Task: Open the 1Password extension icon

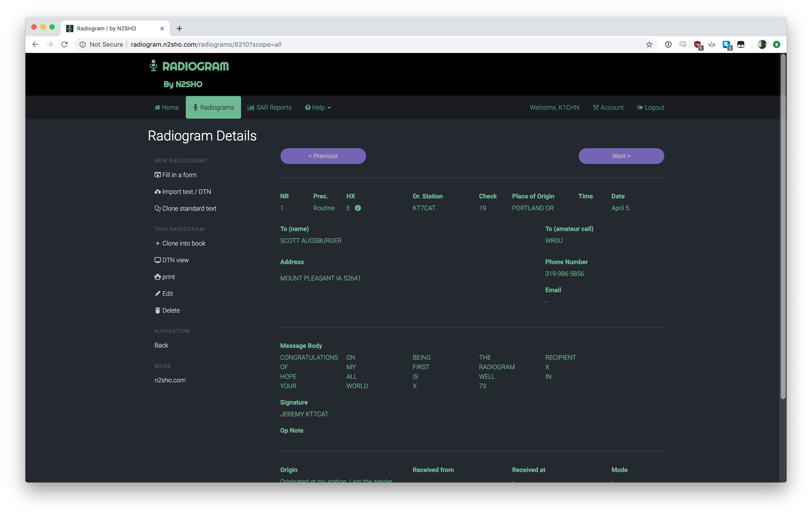Action: 668,44
